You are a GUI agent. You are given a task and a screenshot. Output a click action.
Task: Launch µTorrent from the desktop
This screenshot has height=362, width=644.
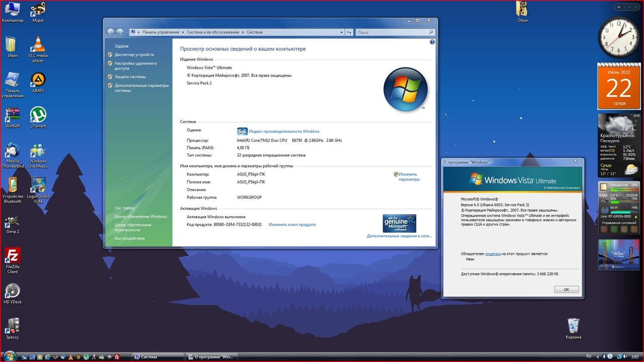point(38,118)
